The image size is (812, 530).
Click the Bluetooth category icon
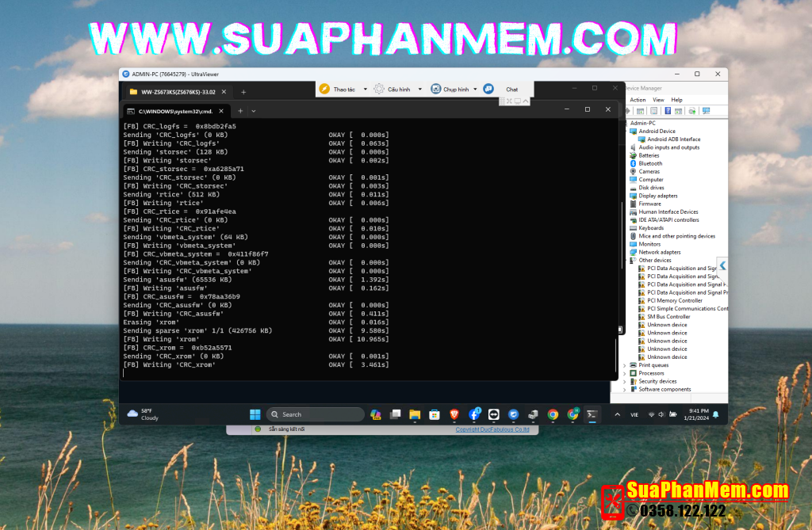(633, 163)
